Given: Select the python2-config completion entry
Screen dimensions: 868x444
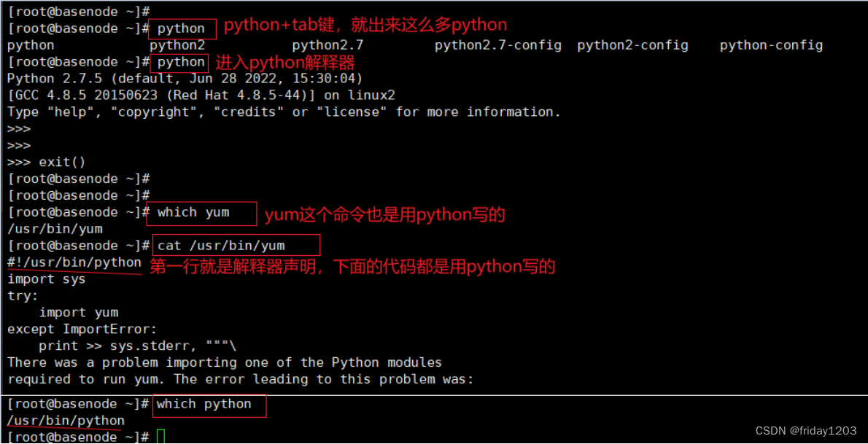Looking at the screenshot, I should pos(632,44).
